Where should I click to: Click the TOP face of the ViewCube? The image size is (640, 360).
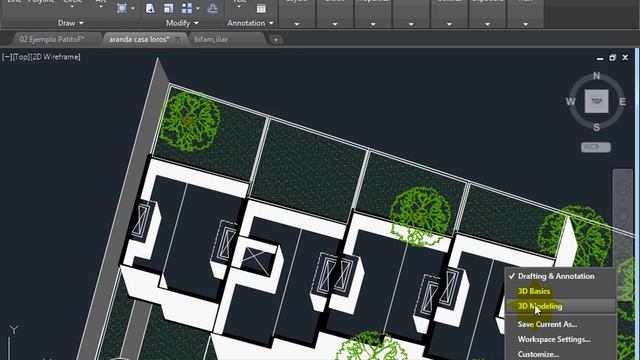tap(596, 101)
